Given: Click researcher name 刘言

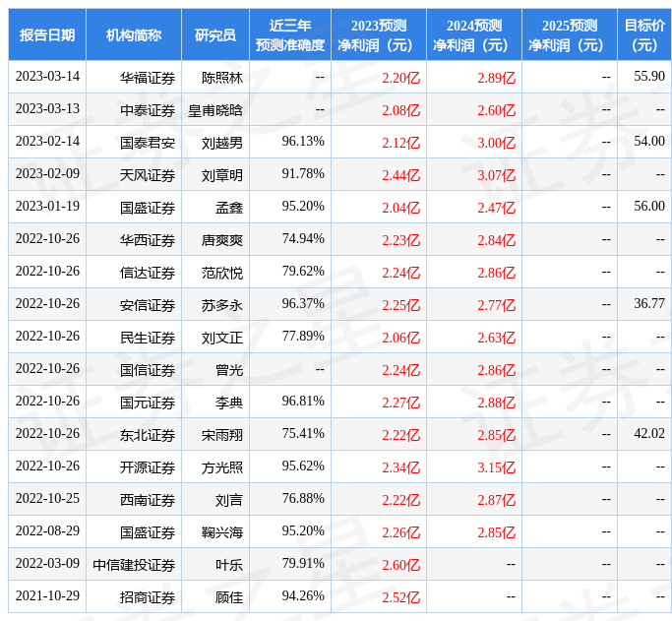Looking at the screenshot, I should [x=229, y=500].
